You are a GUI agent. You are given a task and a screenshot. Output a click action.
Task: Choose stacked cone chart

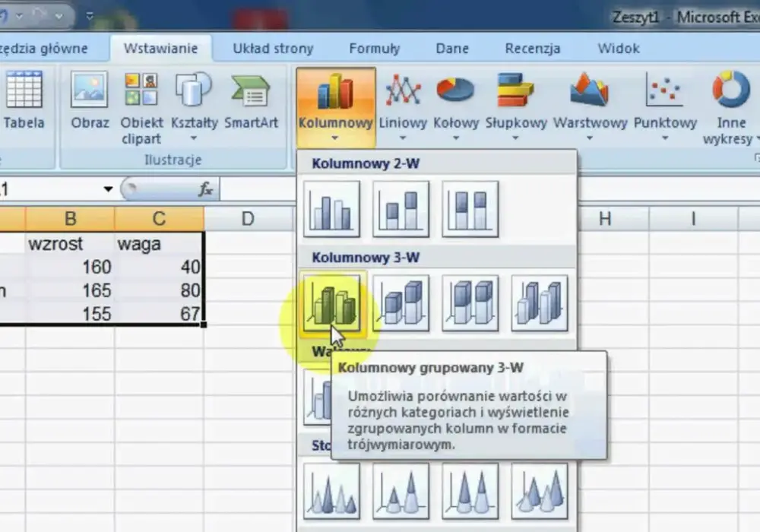tap(401, 491)
